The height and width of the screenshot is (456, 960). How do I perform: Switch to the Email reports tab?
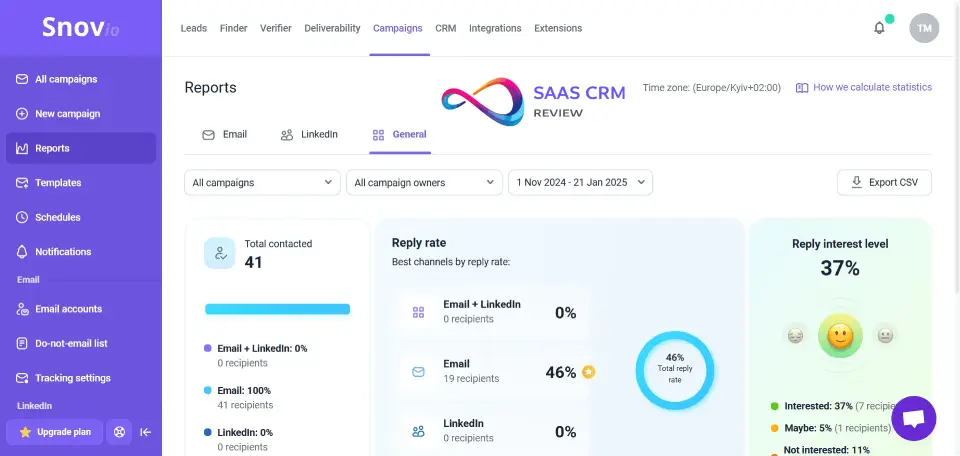point(225,134)
